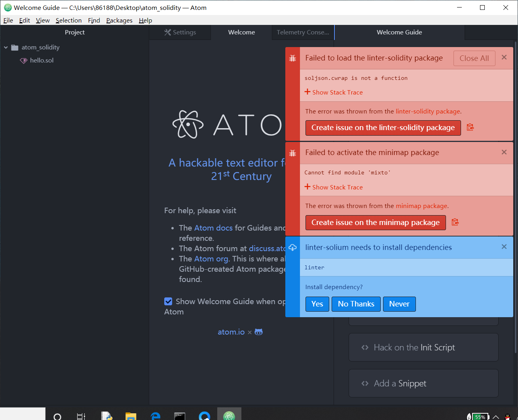Click the bug icon on minimap error
This screenshot has height=420, width=518.
coord(292,153)
